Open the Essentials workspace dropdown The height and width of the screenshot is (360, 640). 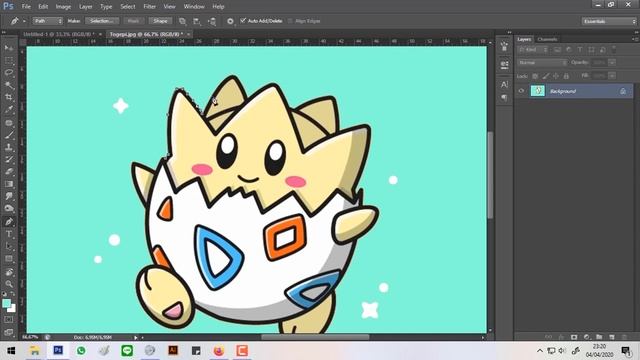point(609,21)
